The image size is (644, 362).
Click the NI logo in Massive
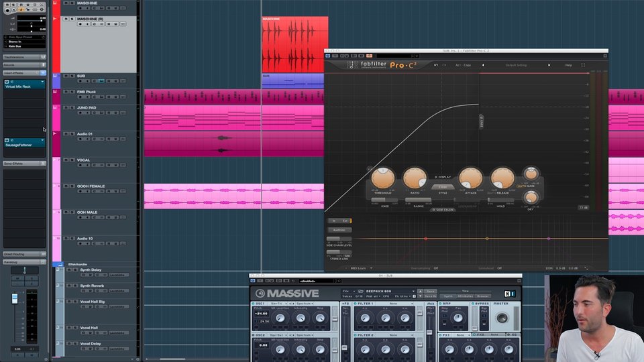pos(509,294)
